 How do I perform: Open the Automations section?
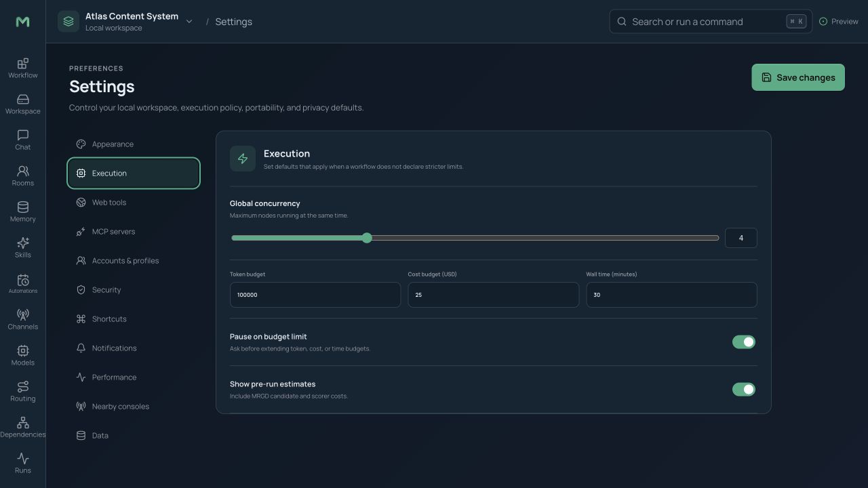tap(22, 284)
